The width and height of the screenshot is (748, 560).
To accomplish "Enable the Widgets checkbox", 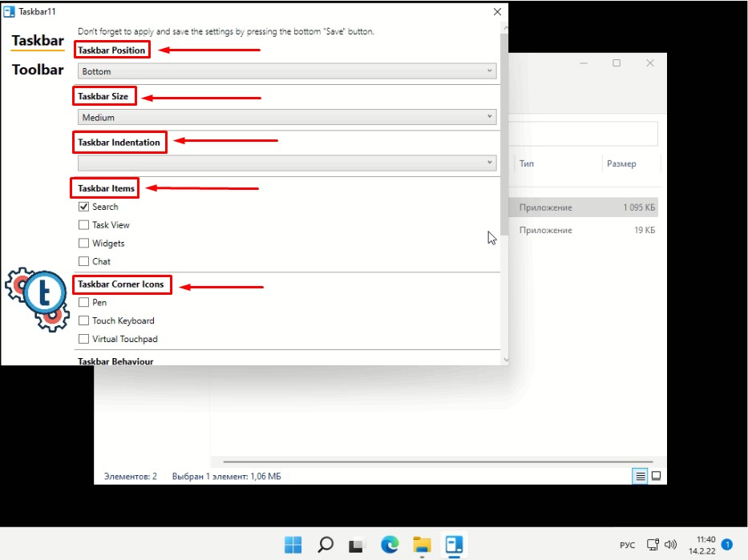I will coord(84,244).
